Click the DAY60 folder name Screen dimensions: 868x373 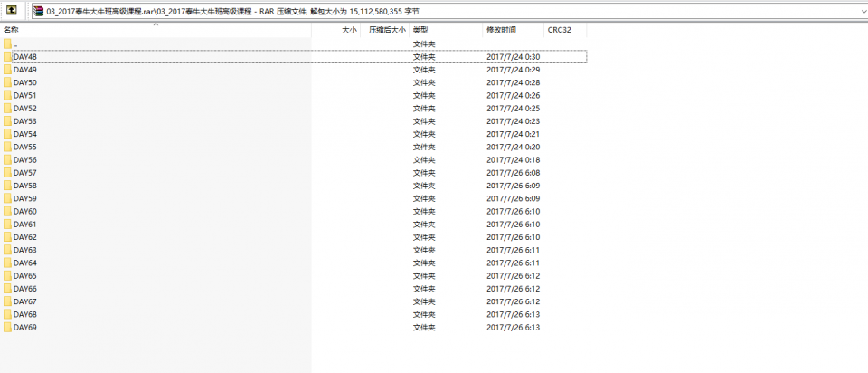(x=25, y=211)
